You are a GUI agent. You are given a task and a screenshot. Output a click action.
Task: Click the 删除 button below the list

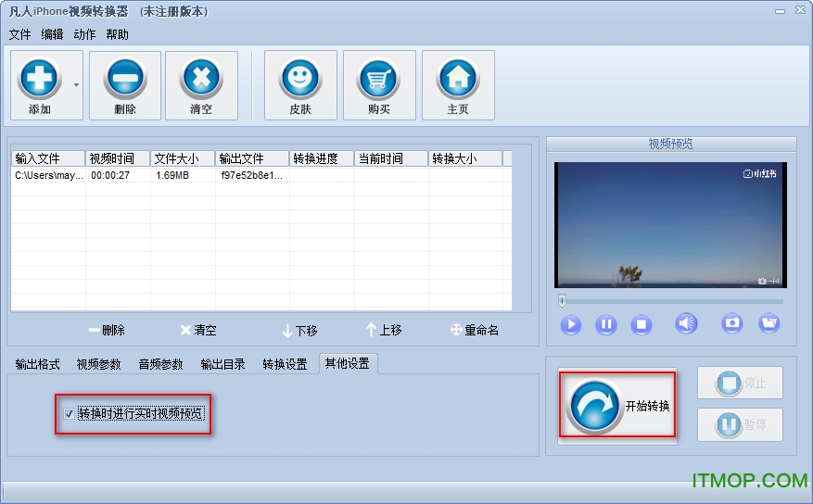(107, 330)
